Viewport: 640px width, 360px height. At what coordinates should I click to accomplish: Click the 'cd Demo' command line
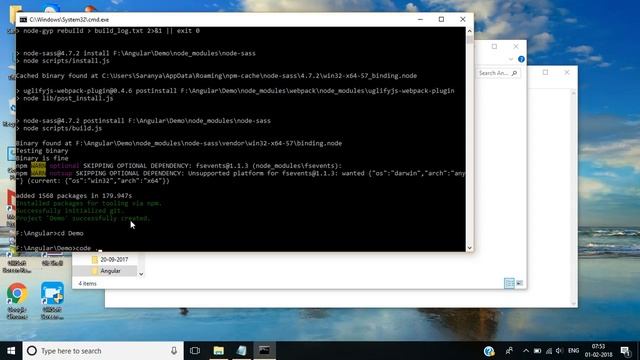pos(50,233)
